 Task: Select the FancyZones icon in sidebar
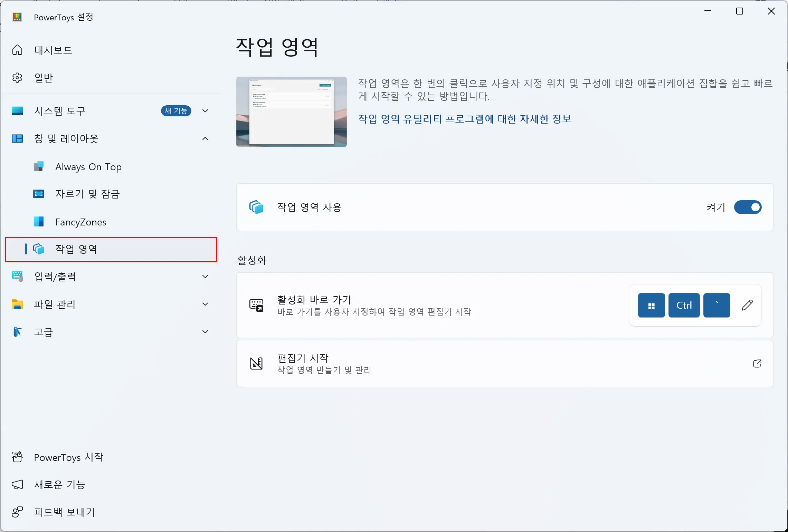[x=39, y=222]
